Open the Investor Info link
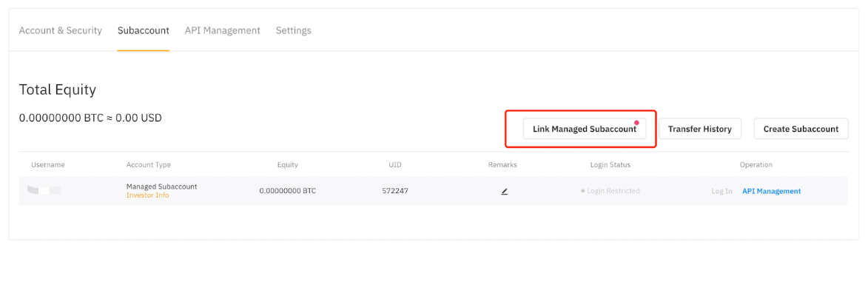Image resolution: width=868 pixels, height=296 pixels. pyautogui.click(x=147, y=195)
